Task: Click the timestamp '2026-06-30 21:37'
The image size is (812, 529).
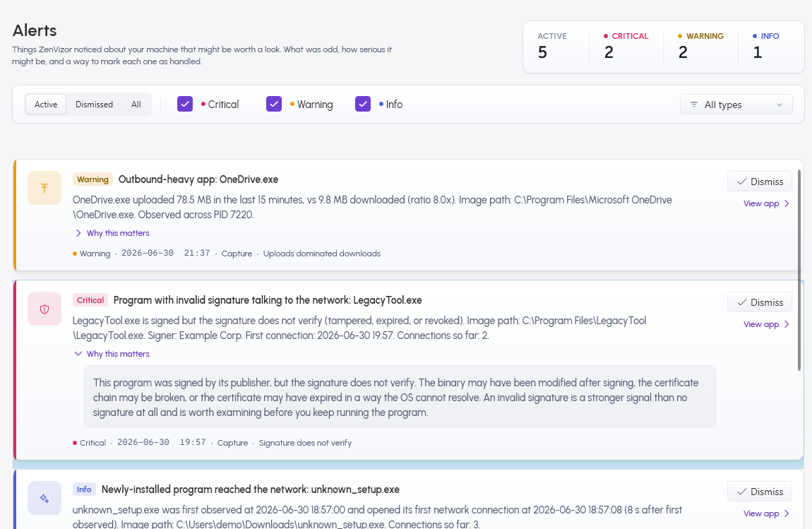Action: click(166, 253)
